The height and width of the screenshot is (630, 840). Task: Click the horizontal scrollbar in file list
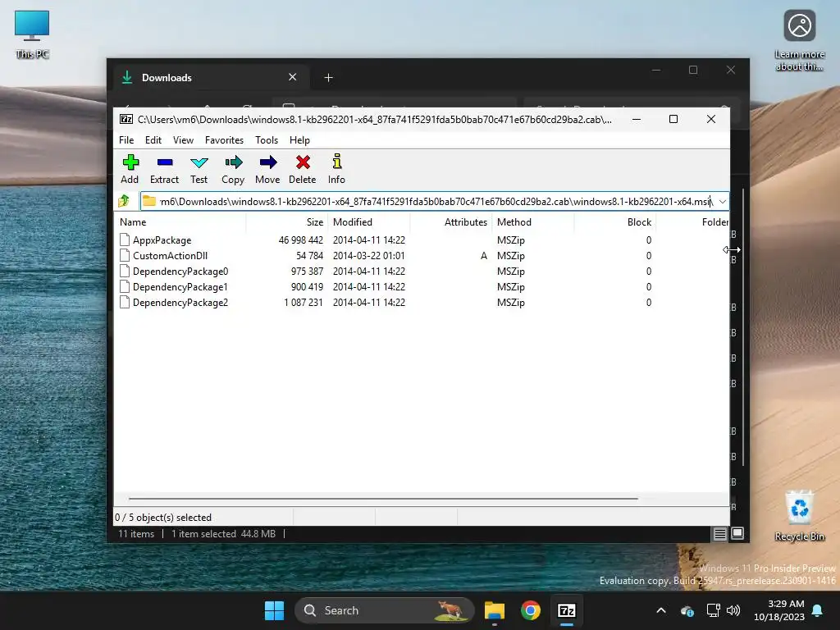pyautogui.click(x=384, y=498)
